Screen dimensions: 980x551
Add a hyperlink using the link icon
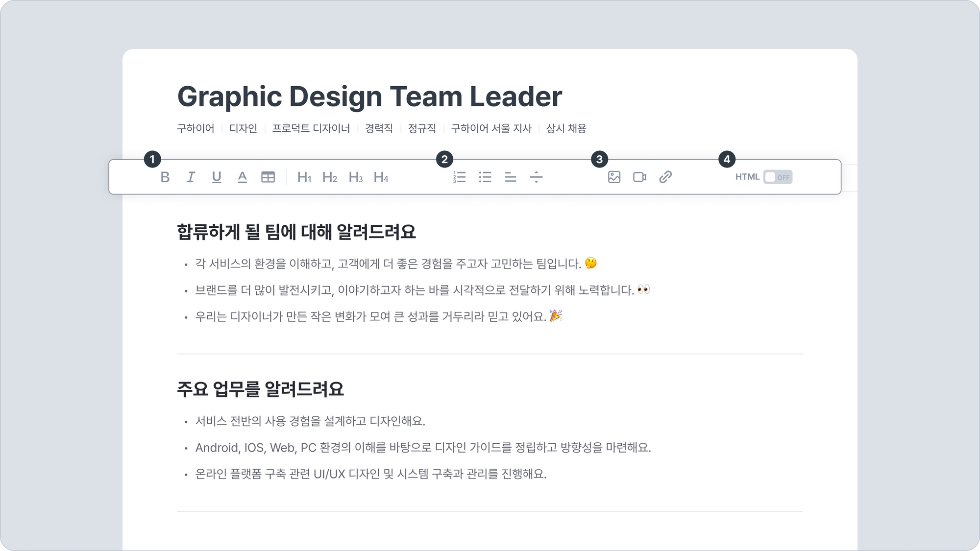point(665,177)
